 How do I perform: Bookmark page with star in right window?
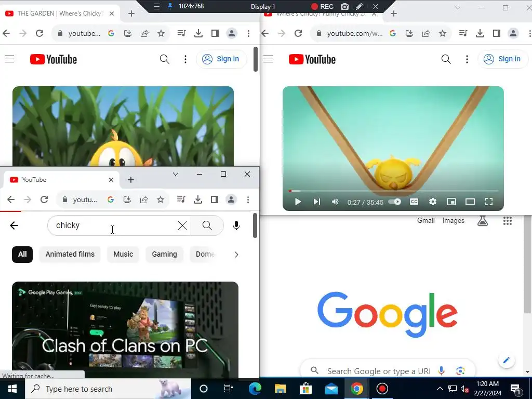443,33
